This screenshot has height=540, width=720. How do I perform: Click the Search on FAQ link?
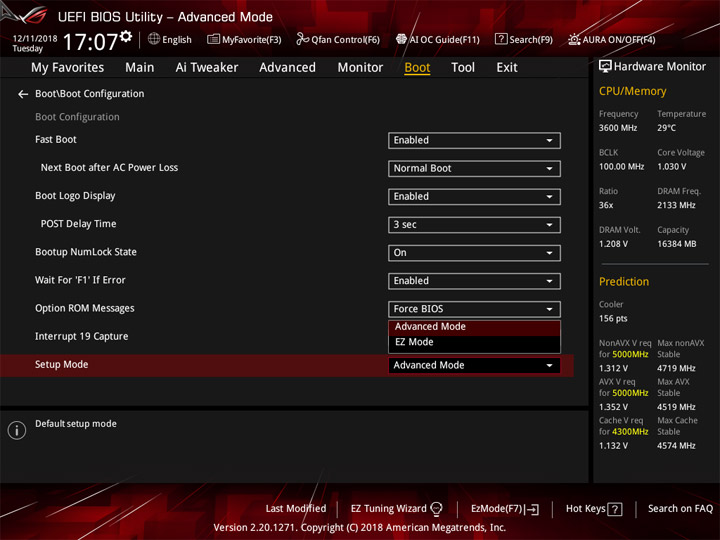[680, 509]
